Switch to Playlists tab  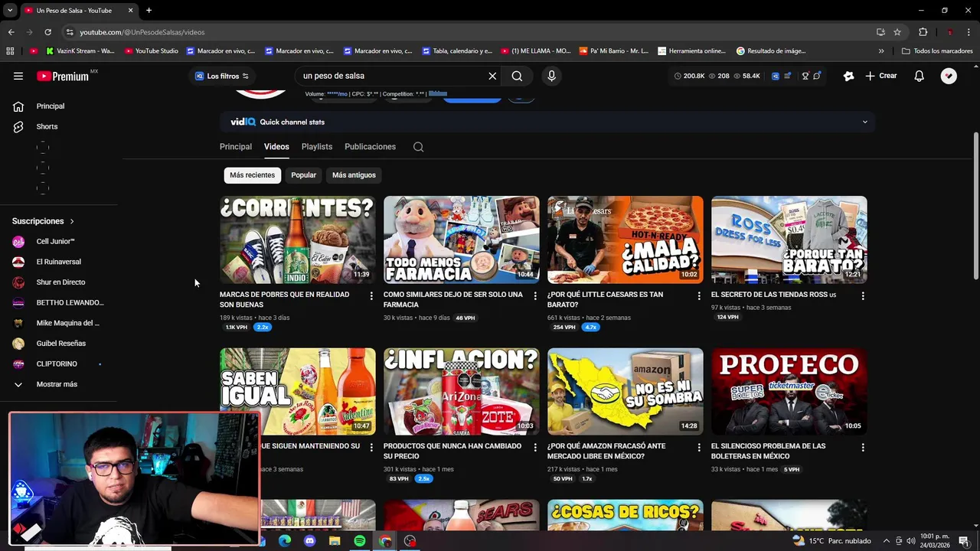(317, 147)
